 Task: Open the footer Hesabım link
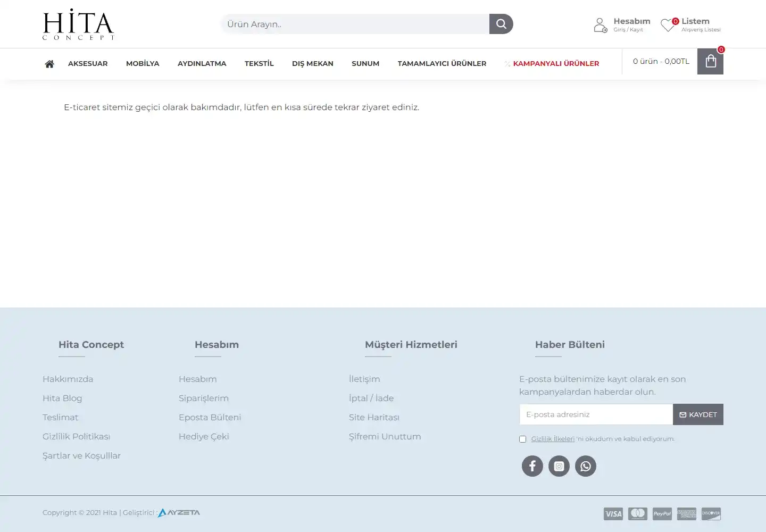[x=198, y=379]
